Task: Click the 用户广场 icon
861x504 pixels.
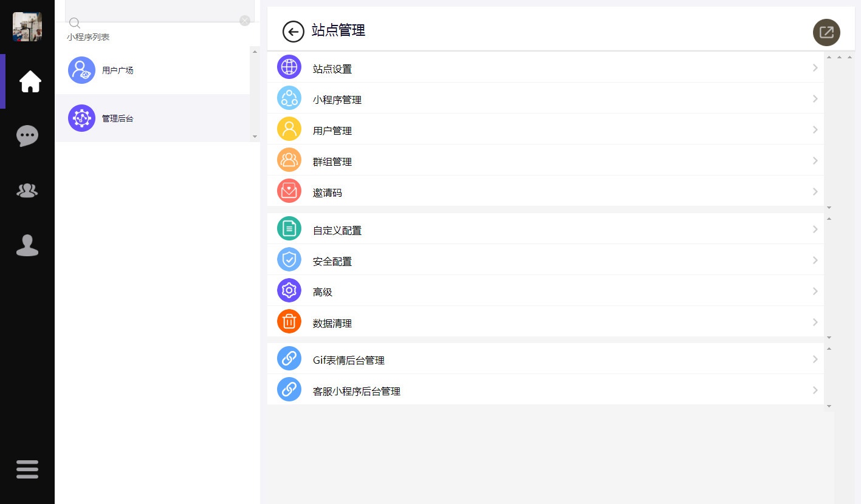Action: click(81, 70)
